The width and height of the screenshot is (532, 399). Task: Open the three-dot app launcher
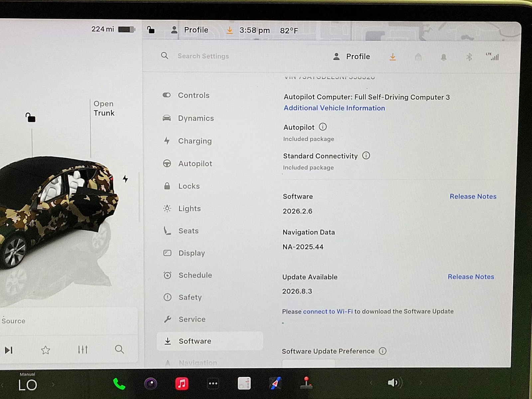[x=213, y=384]
